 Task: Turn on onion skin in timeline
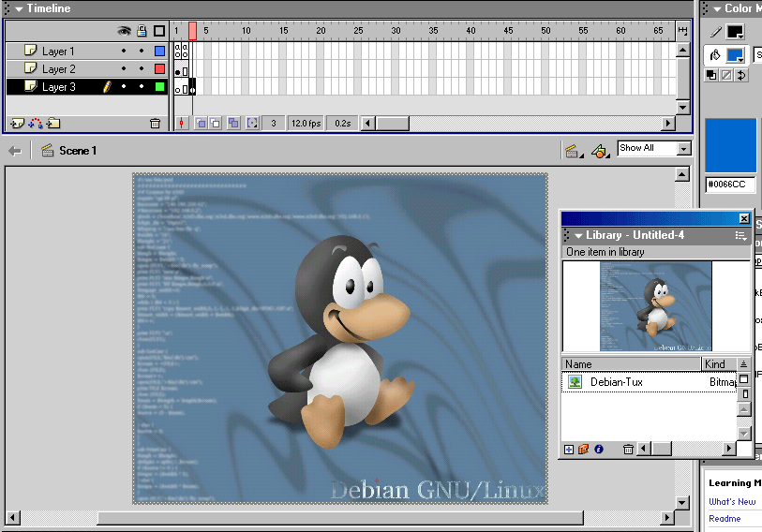tap(201, 123)
